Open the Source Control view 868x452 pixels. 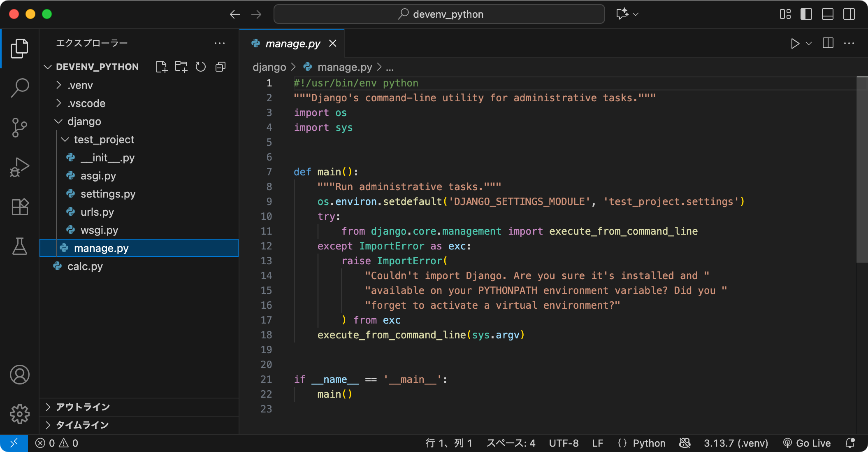point(19,127)
